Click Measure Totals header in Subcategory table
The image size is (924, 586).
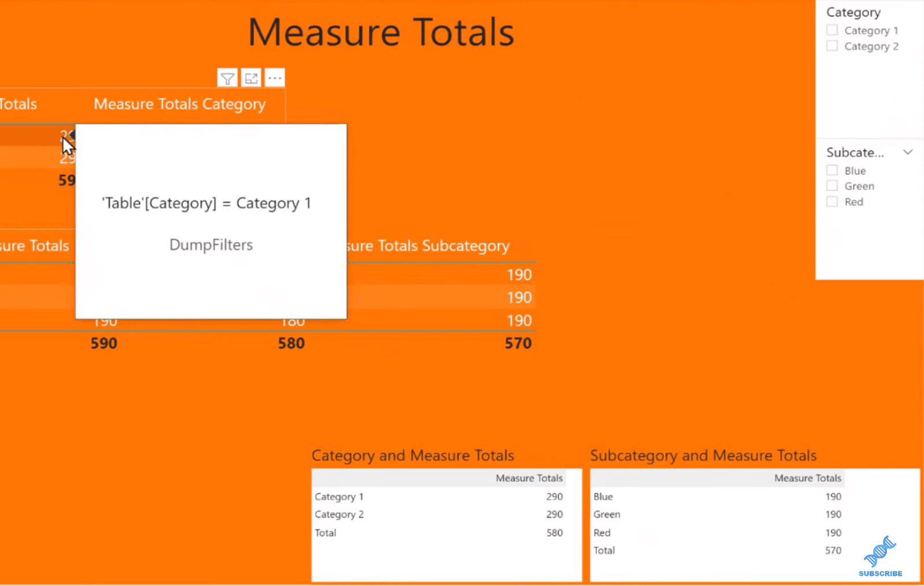tap(808, 479)
